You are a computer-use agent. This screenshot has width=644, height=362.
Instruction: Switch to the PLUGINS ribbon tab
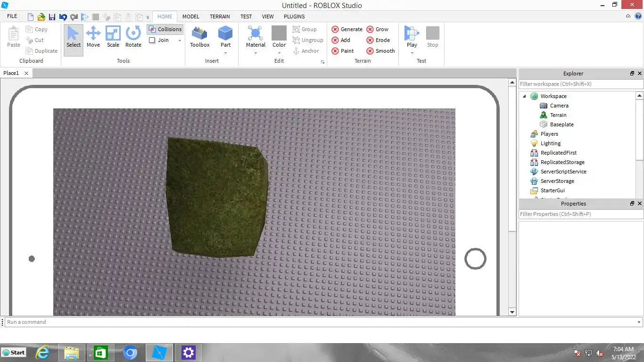click(x=294, y=16)
